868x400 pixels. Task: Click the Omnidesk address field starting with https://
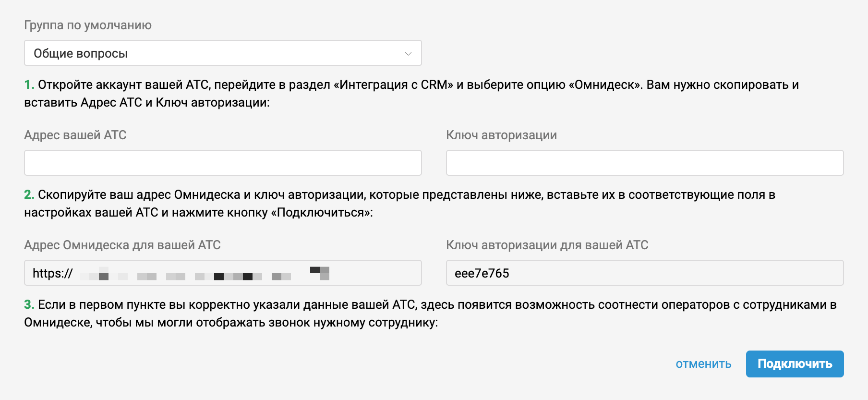[x=223, y=273]
